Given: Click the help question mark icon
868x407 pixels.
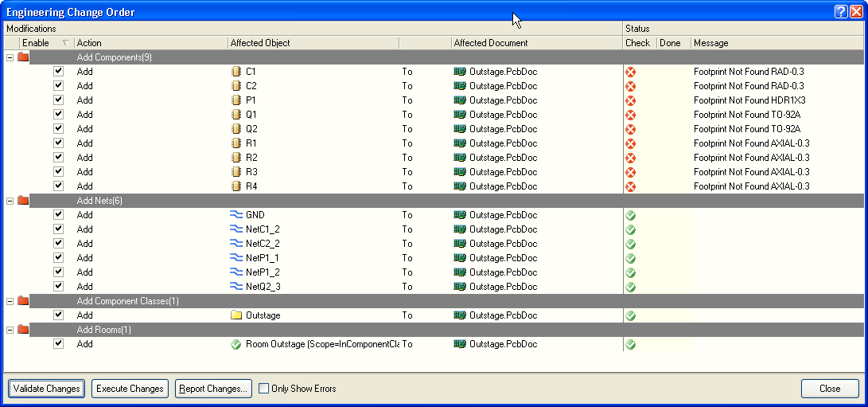Looking at the screenshot, I should click(841, 12).
